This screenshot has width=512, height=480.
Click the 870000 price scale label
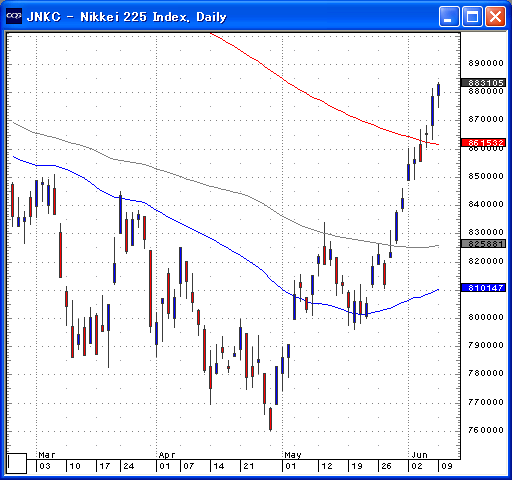(x=486, y=119)
